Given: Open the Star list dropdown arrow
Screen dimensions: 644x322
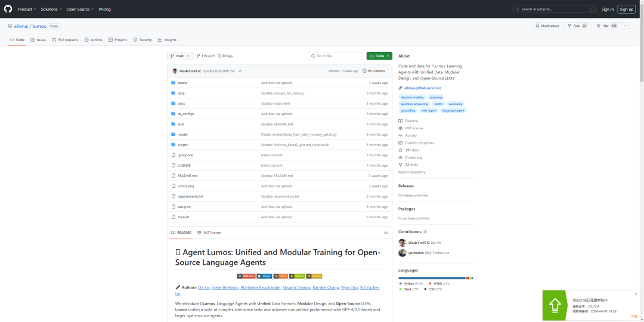Looking at the screenshot, I should coord(625,26).
